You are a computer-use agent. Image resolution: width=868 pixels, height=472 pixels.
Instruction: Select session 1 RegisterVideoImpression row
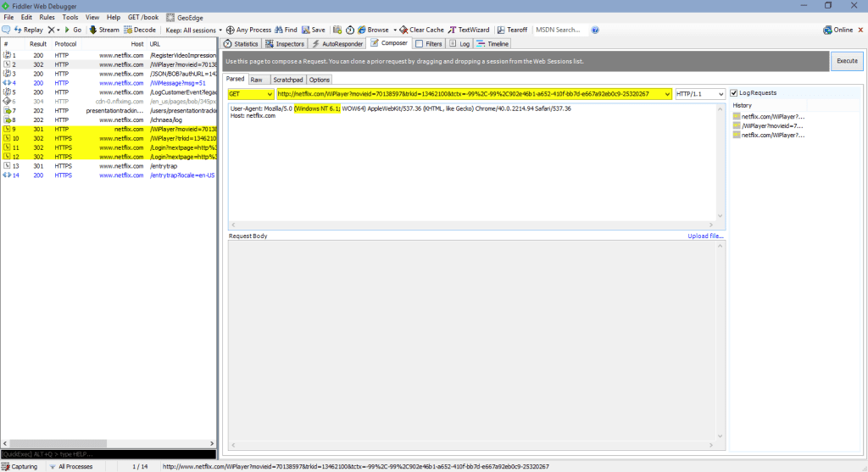[x=108, y=55]
